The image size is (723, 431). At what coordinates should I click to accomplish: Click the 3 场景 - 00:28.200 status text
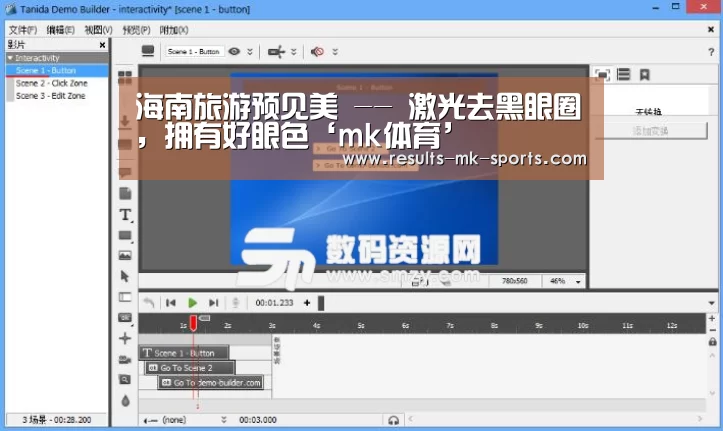56,420
